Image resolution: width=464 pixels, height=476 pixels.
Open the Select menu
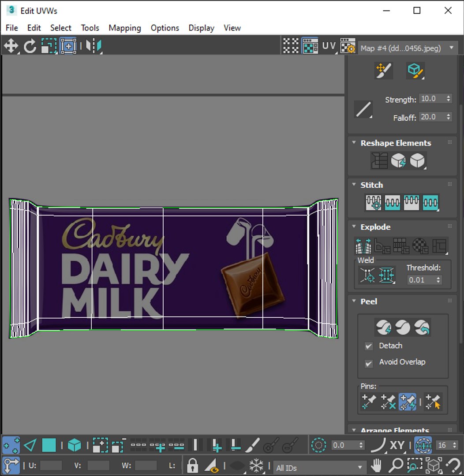click(x=61, y=28)
